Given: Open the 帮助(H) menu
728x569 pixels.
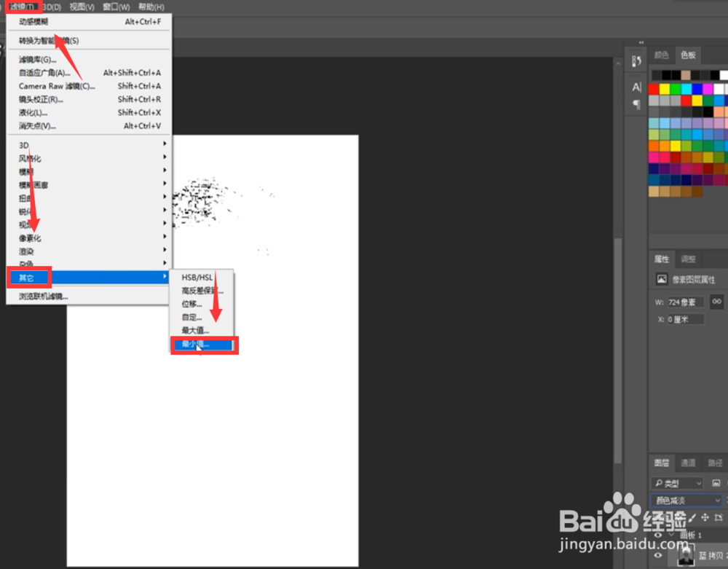Looking at the screenshot, I should [151, 7].
